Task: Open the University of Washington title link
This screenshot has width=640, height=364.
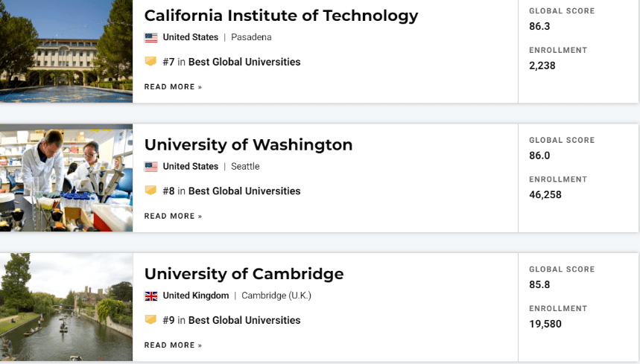Action: tap(248, 145)
